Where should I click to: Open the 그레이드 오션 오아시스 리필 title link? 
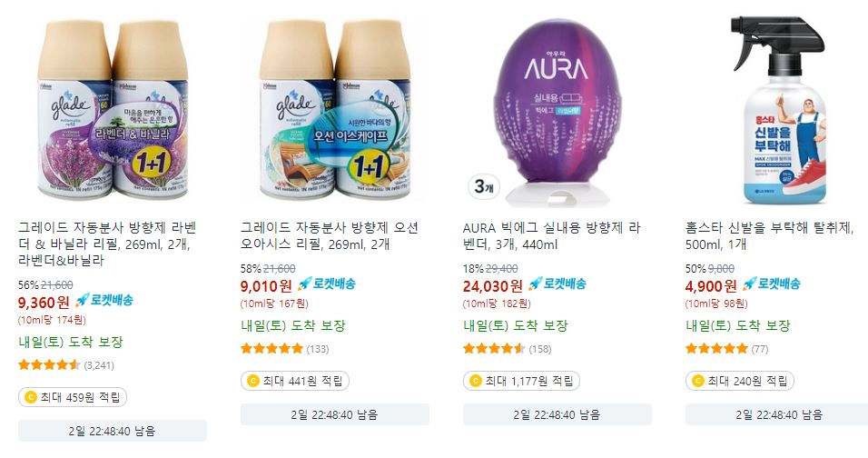click(x=330, y=236)
